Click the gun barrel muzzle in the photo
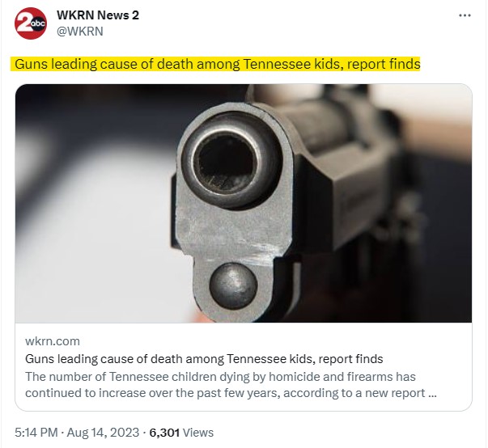Screen dimensions: 488x448 point(227,162)
